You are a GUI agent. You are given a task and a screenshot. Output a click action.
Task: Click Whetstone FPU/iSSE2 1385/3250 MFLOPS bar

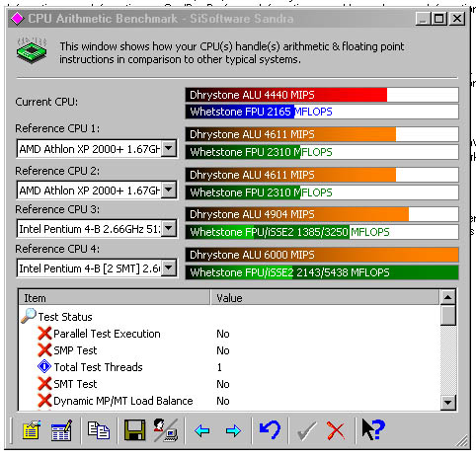tap(322, 232)
